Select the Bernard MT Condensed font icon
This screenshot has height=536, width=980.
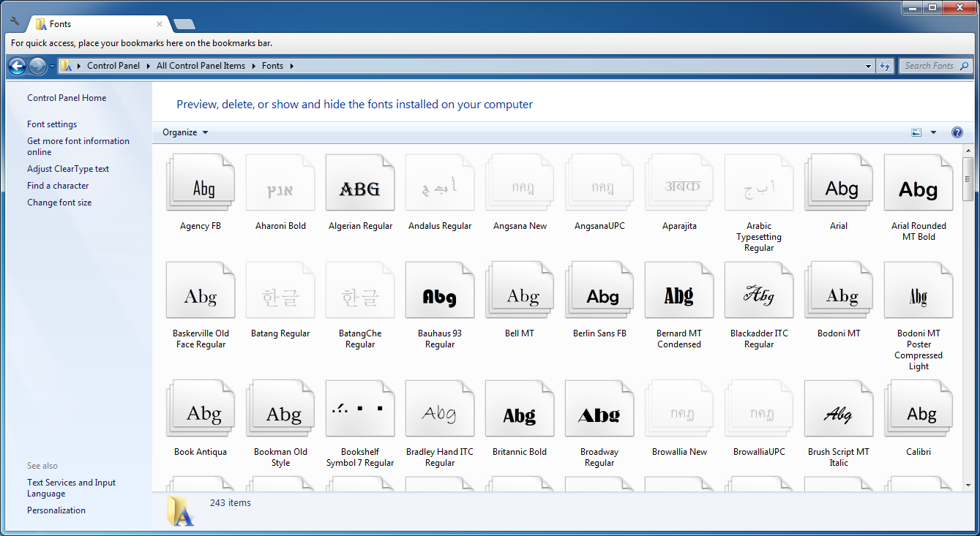point(679,291)
